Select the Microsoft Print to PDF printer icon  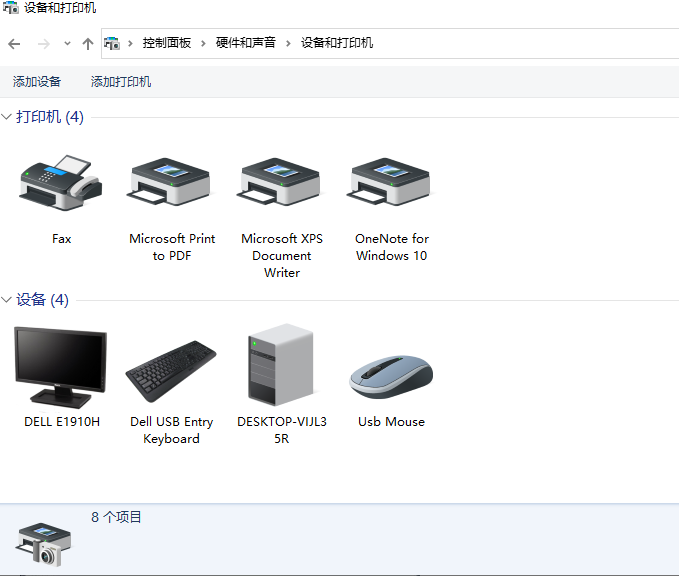click(171, 182)
